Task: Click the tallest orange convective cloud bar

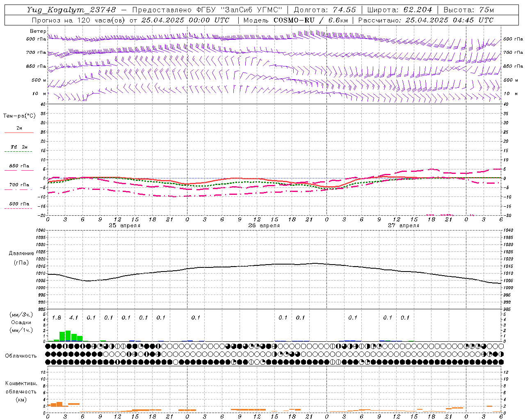Action: (59, 404)
